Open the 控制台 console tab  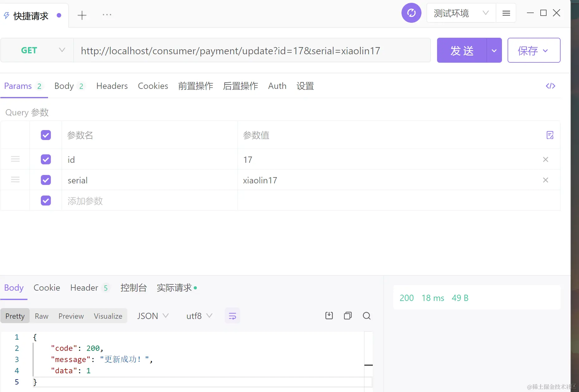[134, 288]
